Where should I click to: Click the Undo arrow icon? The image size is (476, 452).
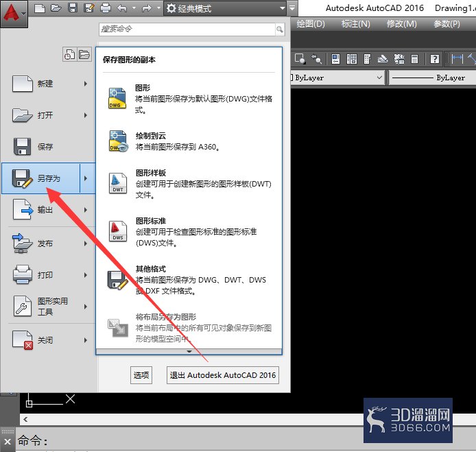tap(121, 8)
